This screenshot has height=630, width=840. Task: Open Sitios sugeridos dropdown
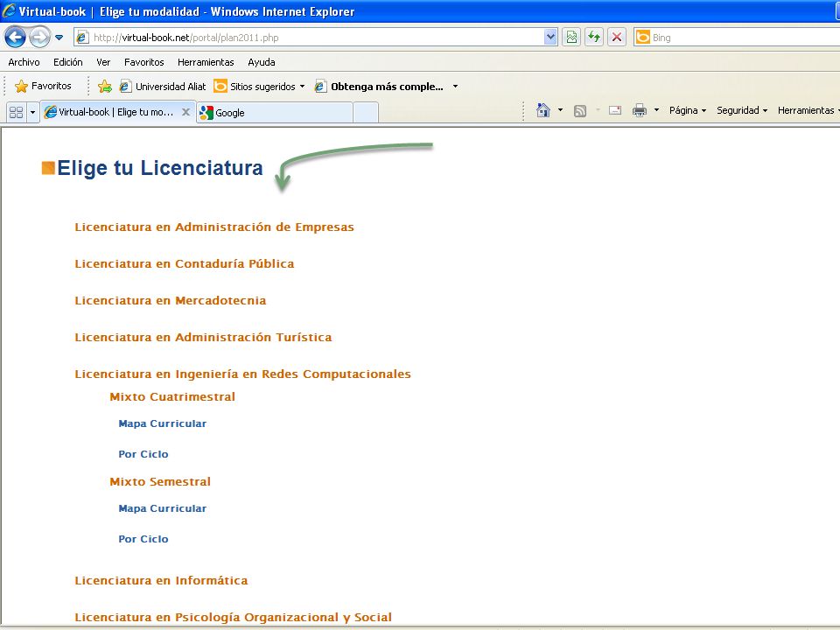pos(259,87)
